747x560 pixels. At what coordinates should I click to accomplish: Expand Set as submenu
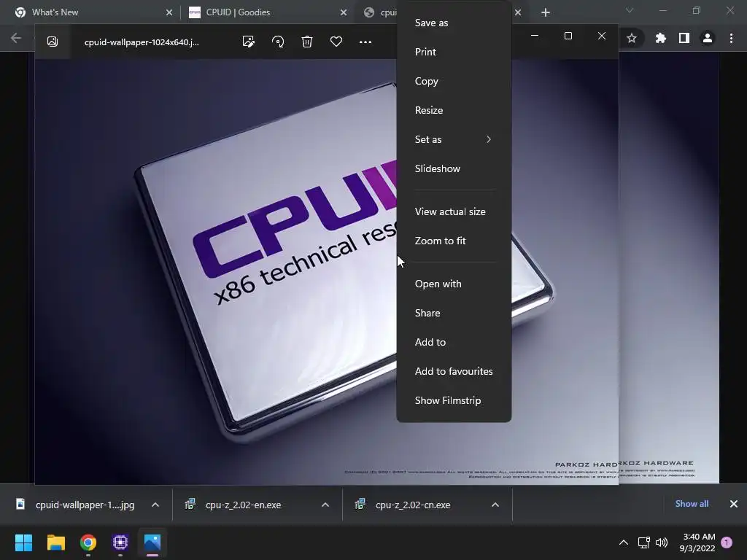pos(454,139)
